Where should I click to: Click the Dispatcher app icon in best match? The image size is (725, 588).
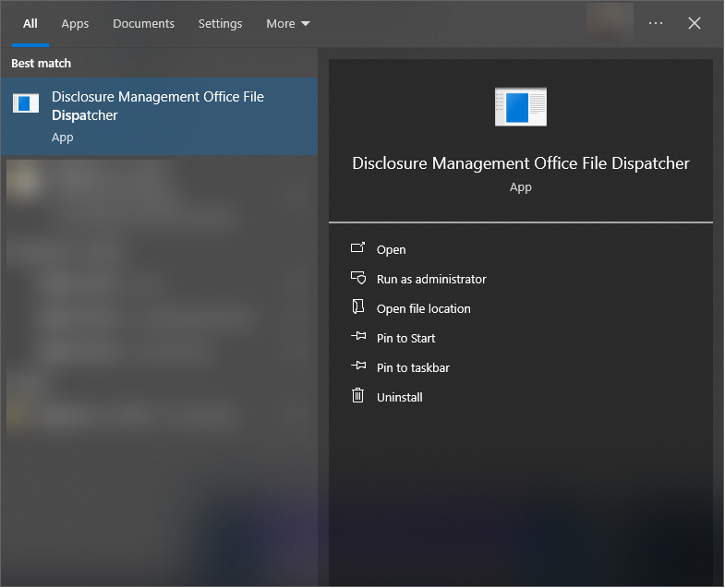tap(26, 103)
